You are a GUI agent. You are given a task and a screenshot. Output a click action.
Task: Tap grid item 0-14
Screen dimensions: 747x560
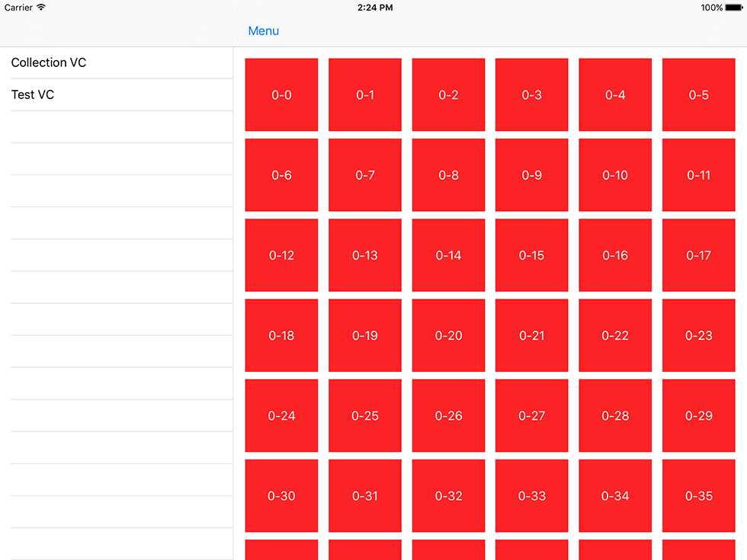coord(448,255)
